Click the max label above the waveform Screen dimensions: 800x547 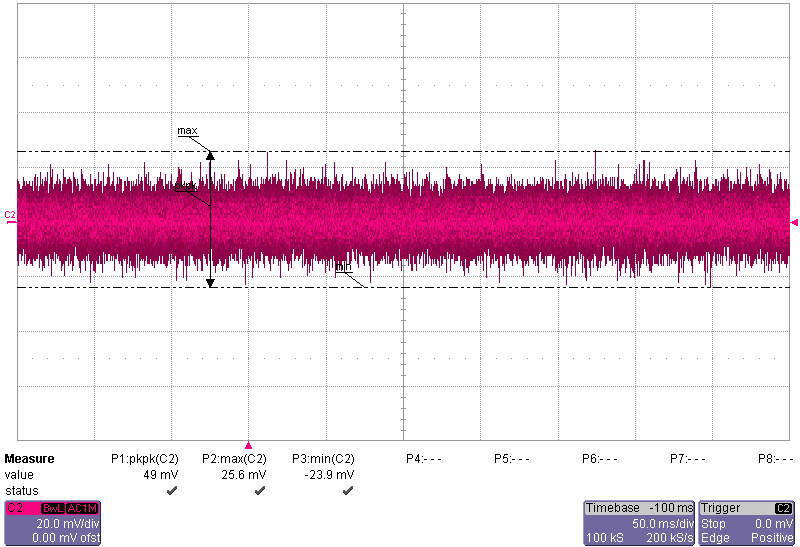(x=187, y=131)
